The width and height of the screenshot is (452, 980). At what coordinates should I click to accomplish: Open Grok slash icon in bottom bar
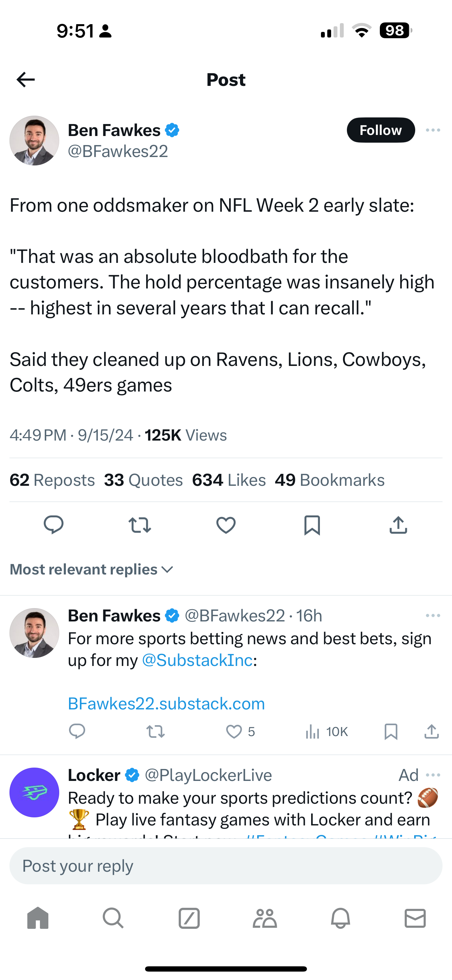click(189, 918)
